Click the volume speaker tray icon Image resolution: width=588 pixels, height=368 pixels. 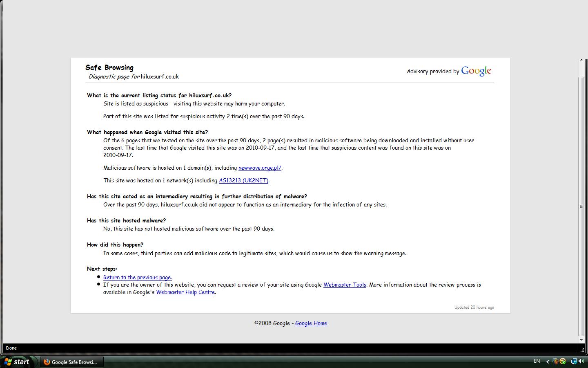coord(581,361)
